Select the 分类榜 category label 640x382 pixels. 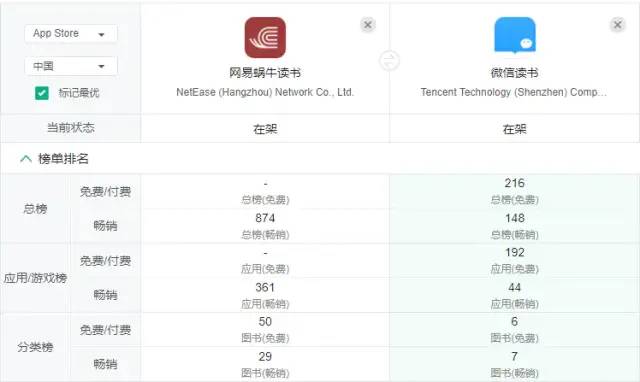[x=35, y=347]
